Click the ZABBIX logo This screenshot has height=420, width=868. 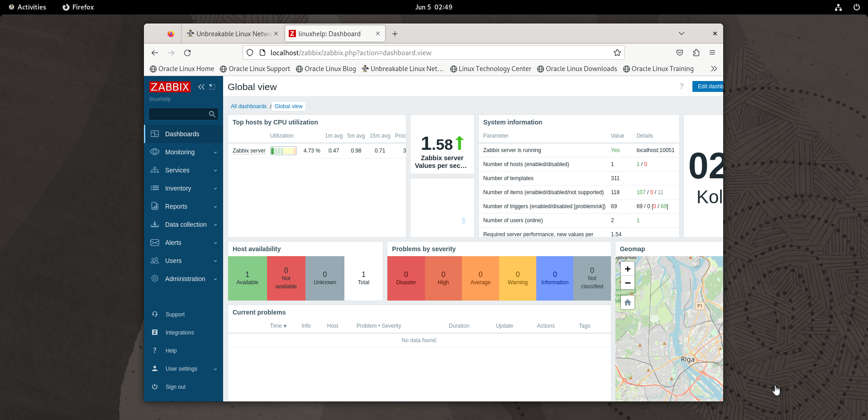pyautogui.click(x=170, y=87)
